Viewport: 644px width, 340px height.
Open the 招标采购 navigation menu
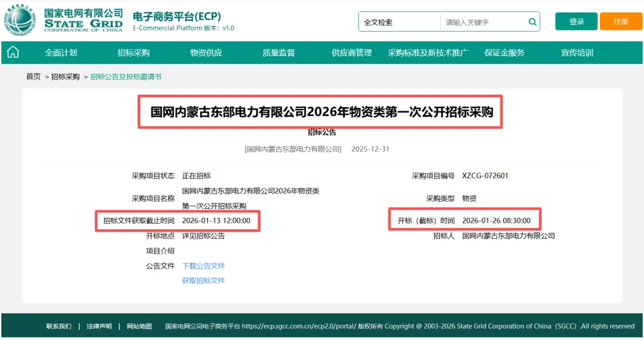pos(134,52)
